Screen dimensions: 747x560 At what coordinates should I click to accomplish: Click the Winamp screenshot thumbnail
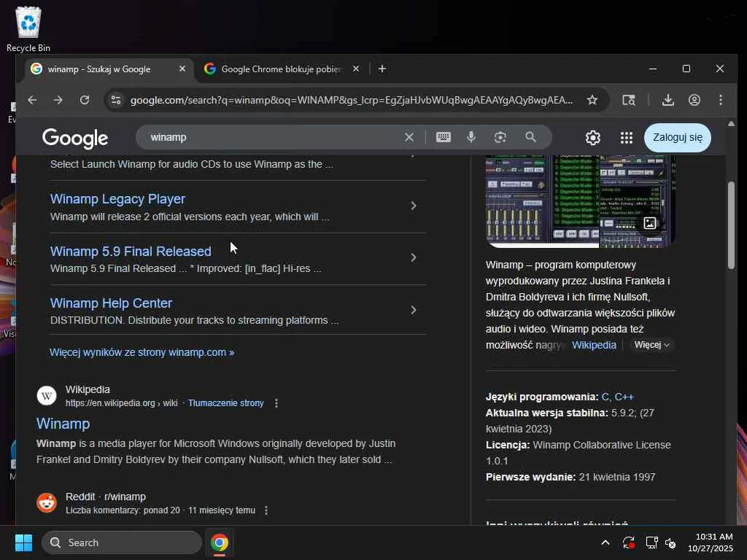pos(580,201)
